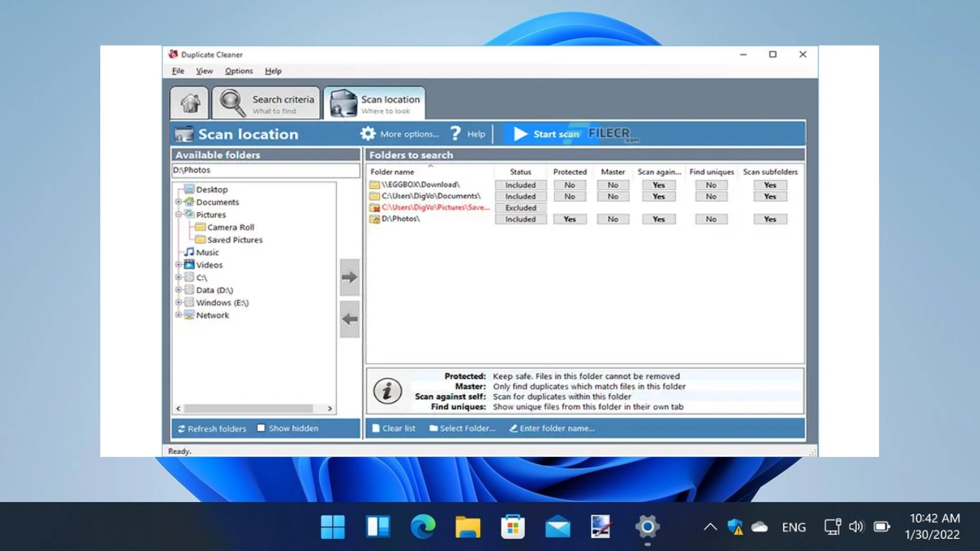980x551 pixels.
Task: Click the Windows (E:\) drive icon
Action: point(189,302)
